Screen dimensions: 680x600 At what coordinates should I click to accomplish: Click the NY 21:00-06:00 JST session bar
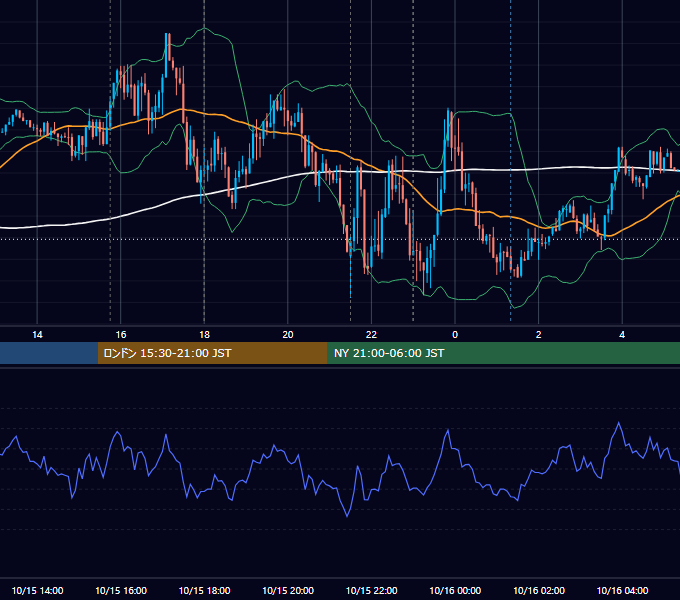click(x=503, y=353)
